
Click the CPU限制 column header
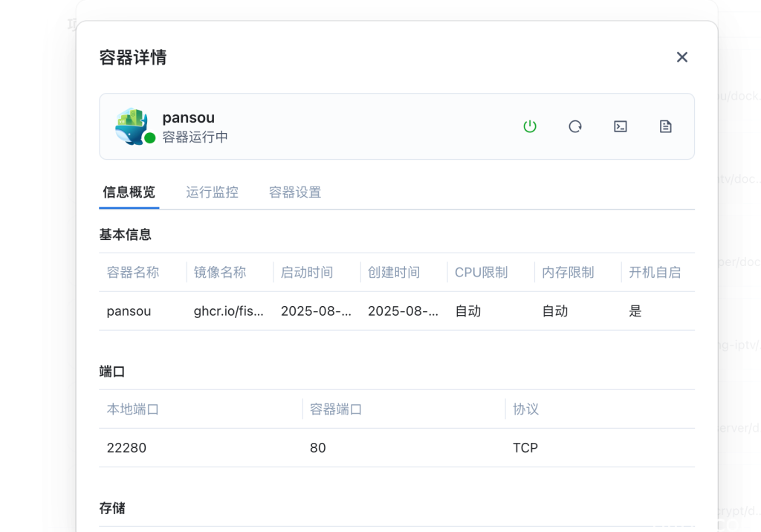(x=481, y=272)
